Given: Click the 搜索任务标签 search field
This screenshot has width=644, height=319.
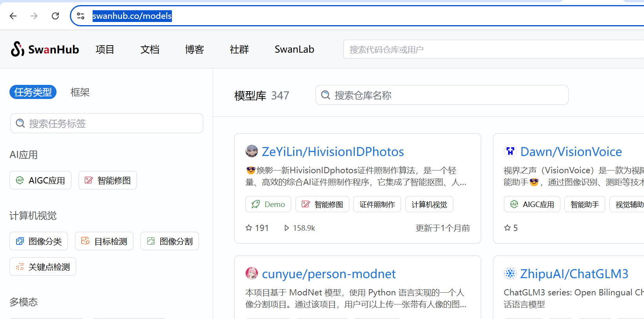Looking at the screenshot, I should tap(107, 123).
